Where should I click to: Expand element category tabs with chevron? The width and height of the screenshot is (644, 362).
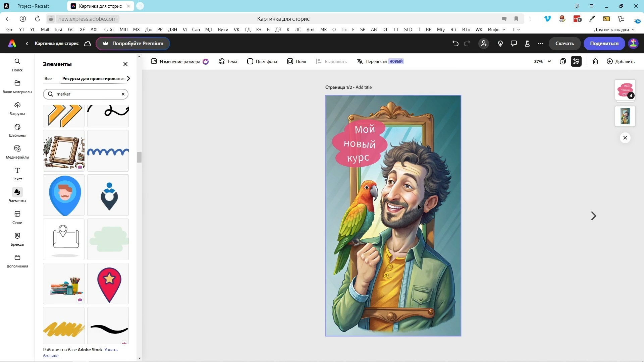click(128, 78)
